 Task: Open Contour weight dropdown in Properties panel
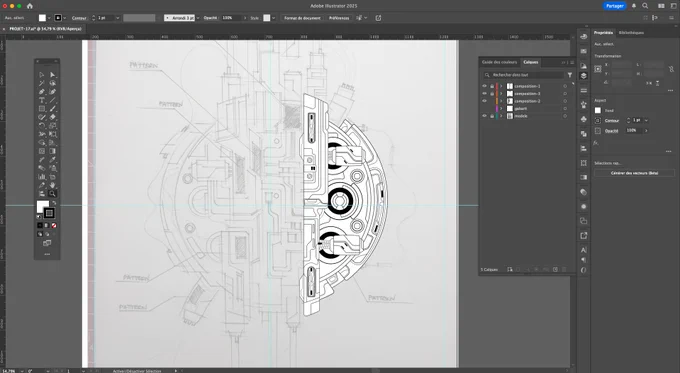646,120
